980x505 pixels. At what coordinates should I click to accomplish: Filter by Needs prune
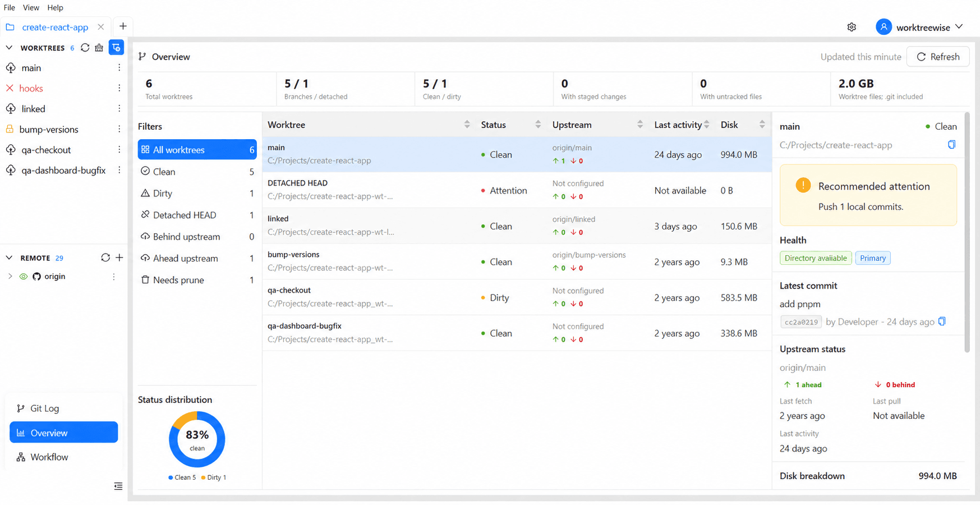(x=197, y=280)
